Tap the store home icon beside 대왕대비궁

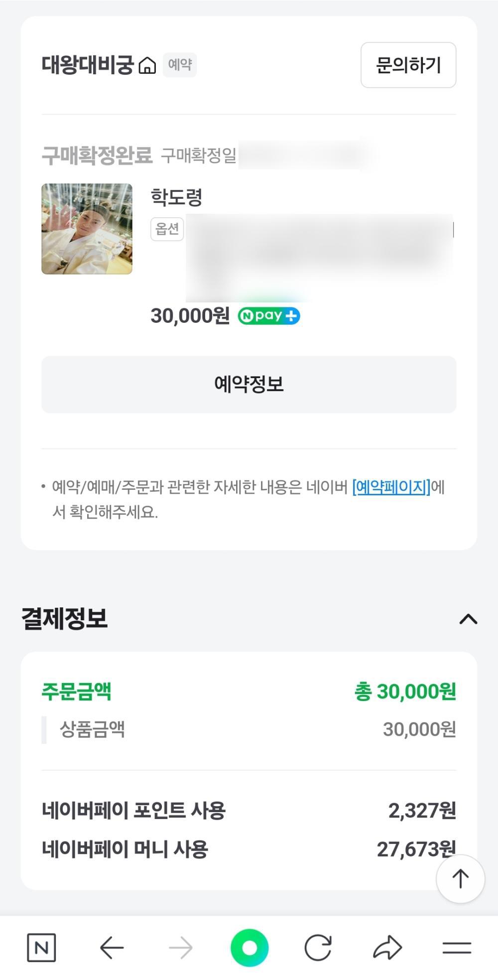click(147, 65)
